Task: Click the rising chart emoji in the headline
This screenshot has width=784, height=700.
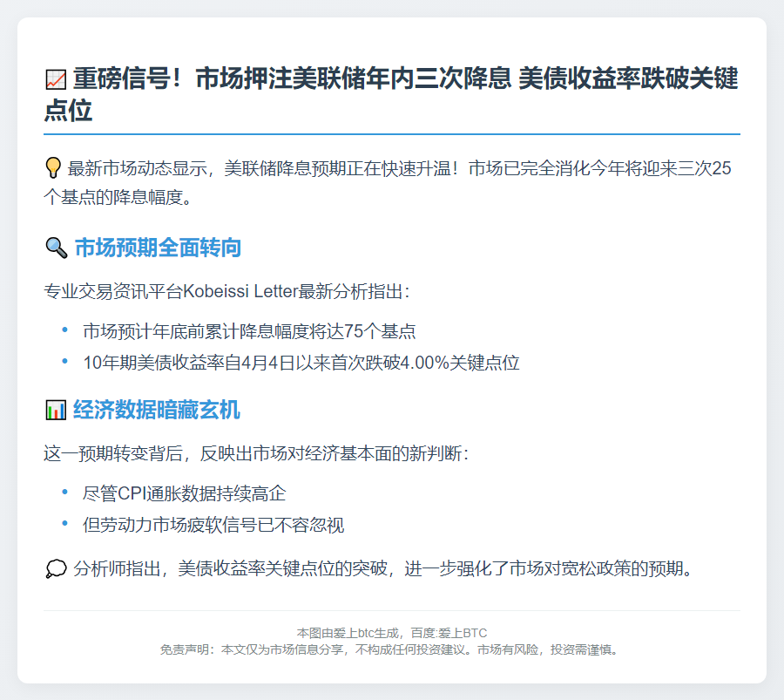Action: tap(56, 79)
